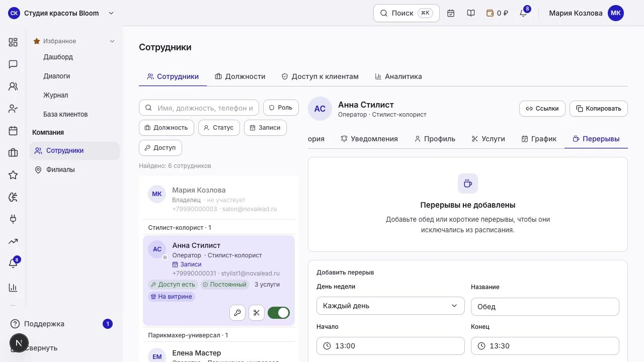Click the MK user avatar in header
Screen dimensions: 644x362
616,13
